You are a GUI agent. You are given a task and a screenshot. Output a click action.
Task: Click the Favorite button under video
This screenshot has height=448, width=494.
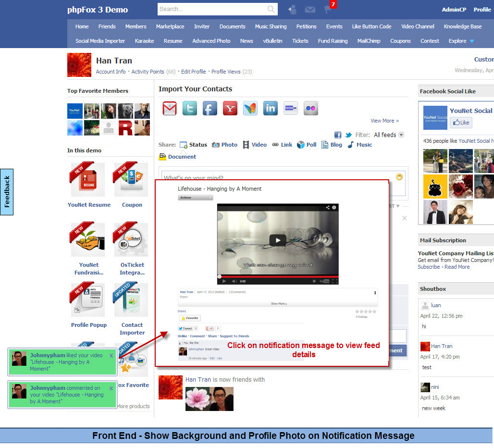click(190, 318)
